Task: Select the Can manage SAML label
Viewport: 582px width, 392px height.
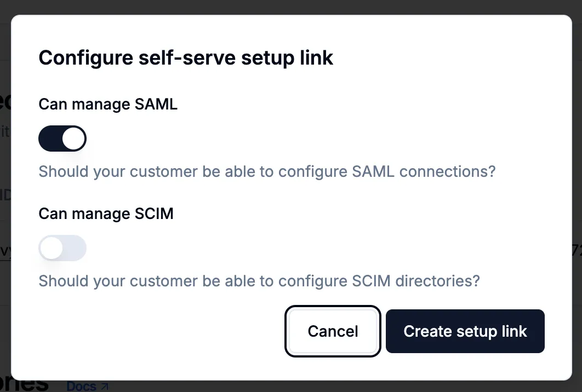Action: coord(107,104)
